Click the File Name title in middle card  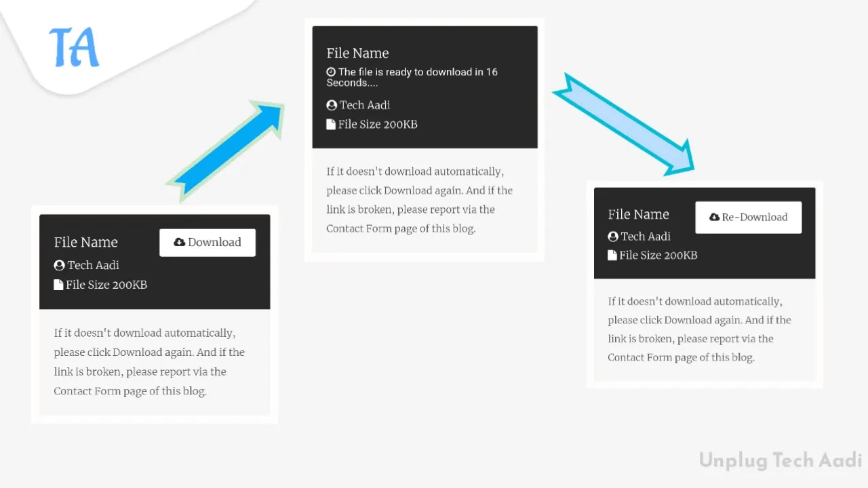click(357, 53)
